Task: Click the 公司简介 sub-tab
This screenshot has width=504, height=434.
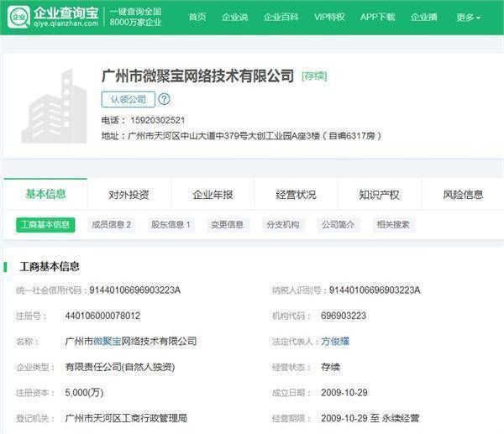Action: click(338, 225)
